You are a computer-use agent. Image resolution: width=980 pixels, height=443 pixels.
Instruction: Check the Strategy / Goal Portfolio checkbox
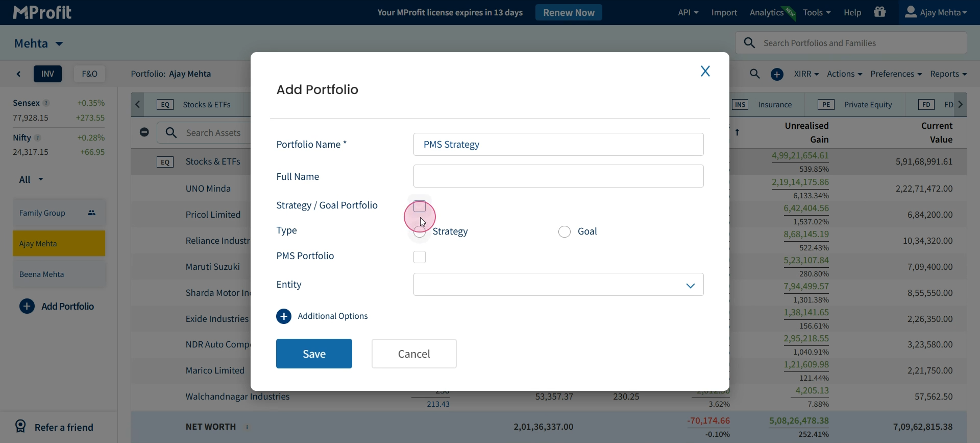click(x=420, y=206)
